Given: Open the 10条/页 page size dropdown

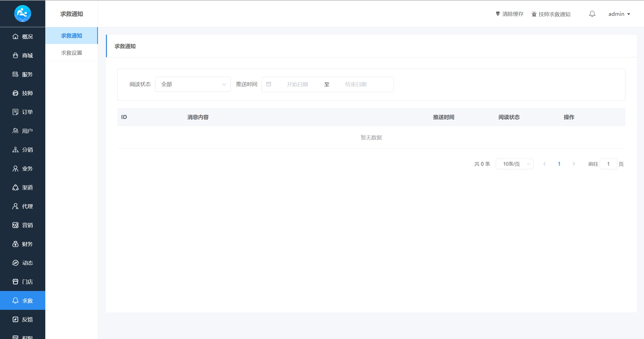Looking at the screenshot, I should pos(514,164).
